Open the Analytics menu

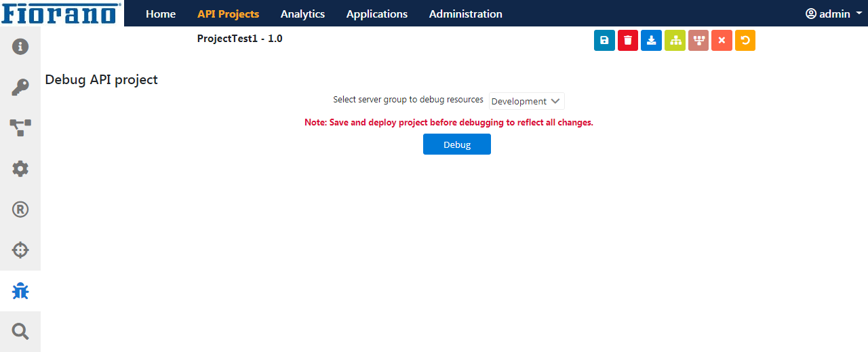pyautogui.click(x=302, y=14)
